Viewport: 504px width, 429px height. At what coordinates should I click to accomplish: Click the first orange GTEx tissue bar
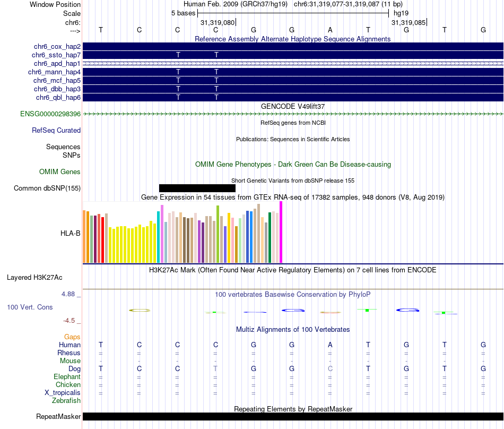(84, 236)
